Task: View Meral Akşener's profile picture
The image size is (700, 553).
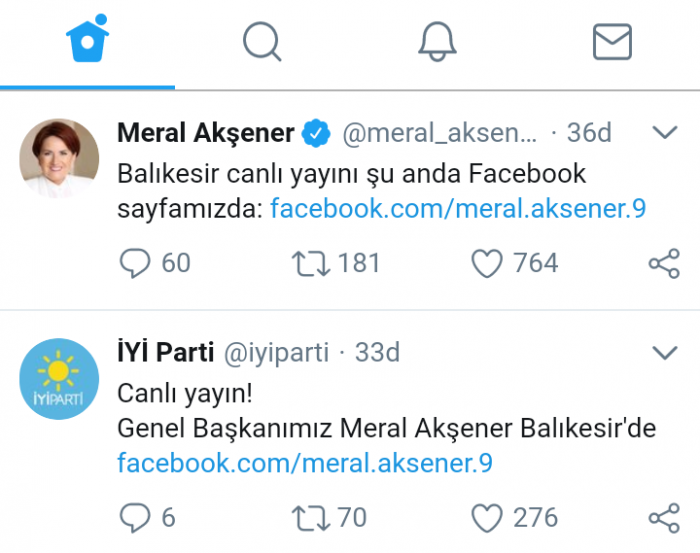Action: (x=59, y=158)
